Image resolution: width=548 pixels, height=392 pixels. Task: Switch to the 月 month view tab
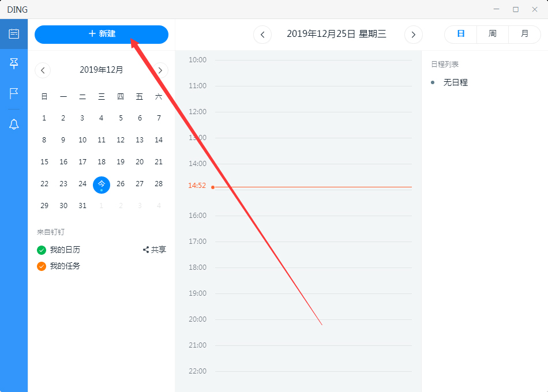pos(524,34)
